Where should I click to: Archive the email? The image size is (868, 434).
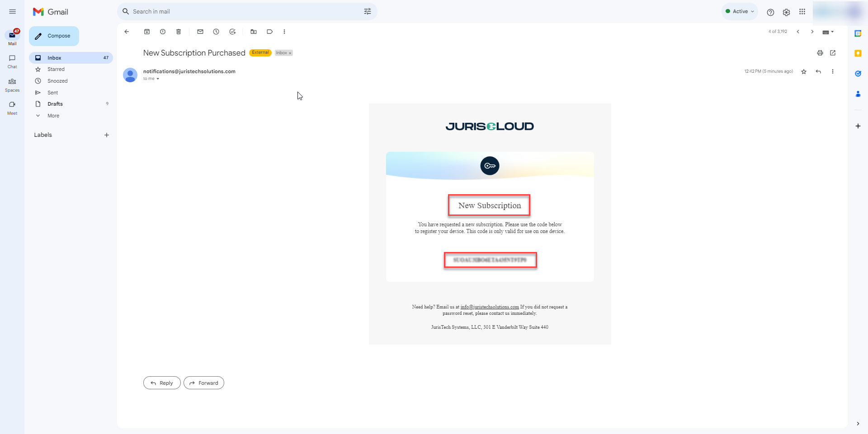point(146,32)
